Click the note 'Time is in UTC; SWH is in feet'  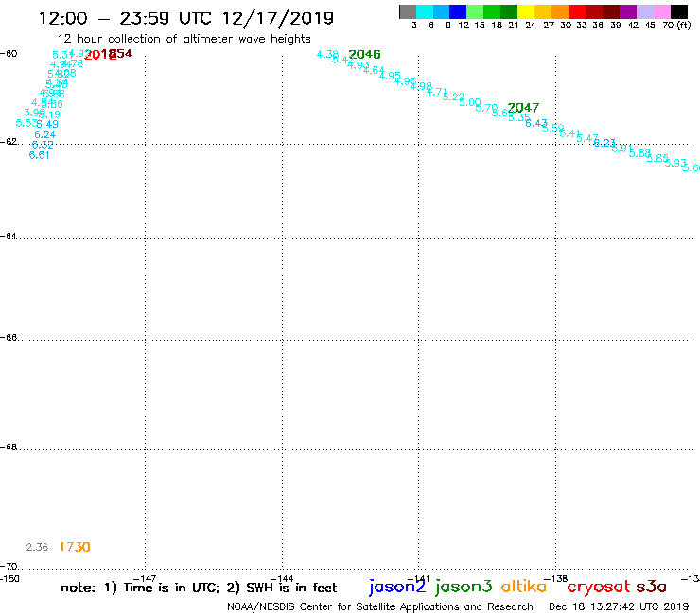click(x=199, y=588)
